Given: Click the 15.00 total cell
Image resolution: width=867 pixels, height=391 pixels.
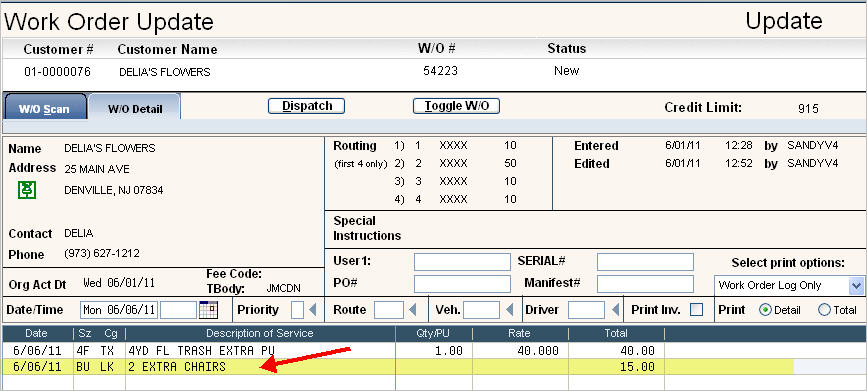Looking at the screenshot, I should (x=637, y=367).
